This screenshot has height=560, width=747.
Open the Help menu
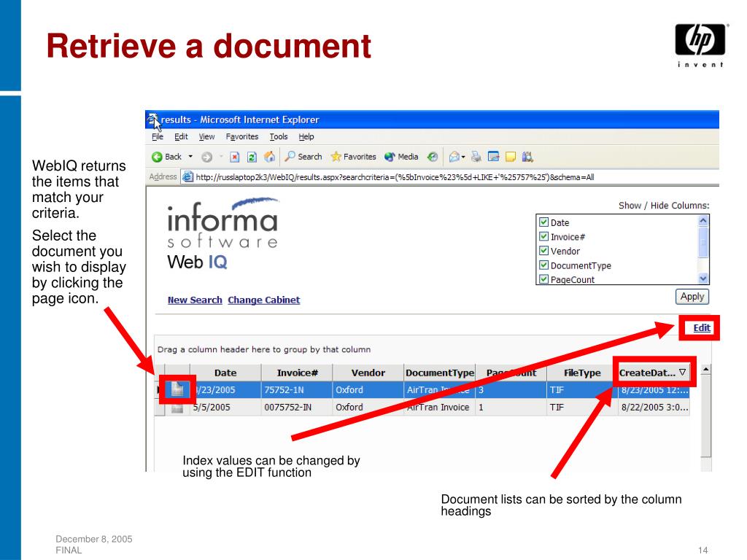point(306,136)
